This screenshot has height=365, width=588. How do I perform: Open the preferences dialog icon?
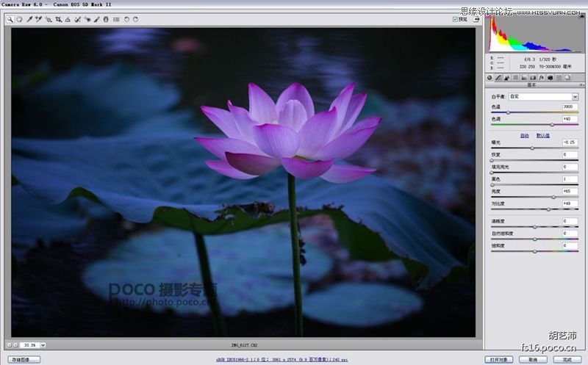point(115,19)
